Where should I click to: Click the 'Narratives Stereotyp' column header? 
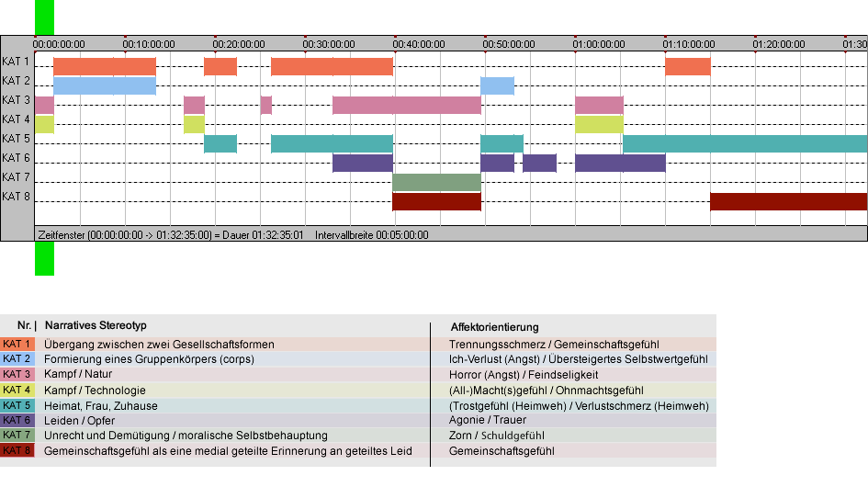(x=96, y=325)
